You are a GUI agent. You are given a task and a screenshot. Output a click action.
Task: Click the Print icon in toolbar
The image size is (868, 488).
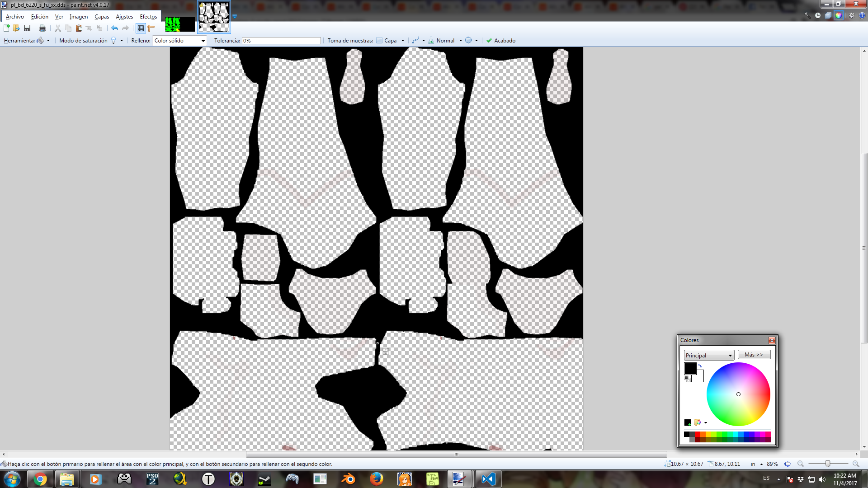pyautogui.click(x=42, y=28)
